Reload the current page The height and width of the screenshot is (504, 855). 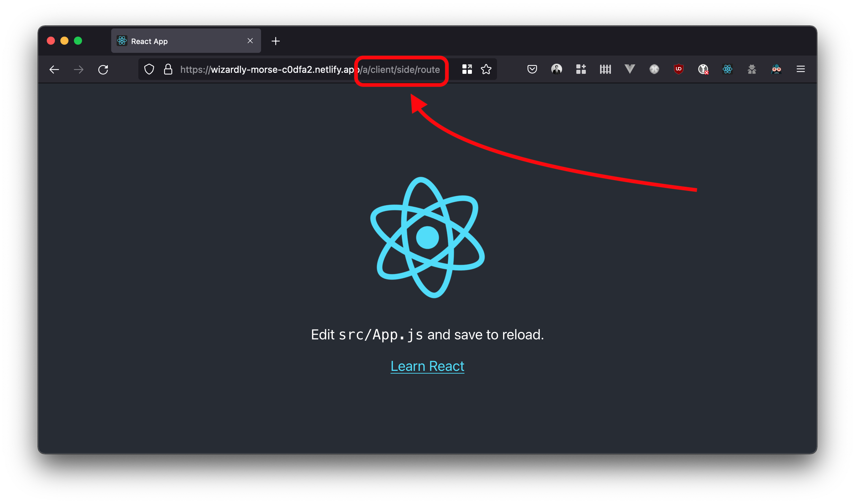(x=103, y=70)
